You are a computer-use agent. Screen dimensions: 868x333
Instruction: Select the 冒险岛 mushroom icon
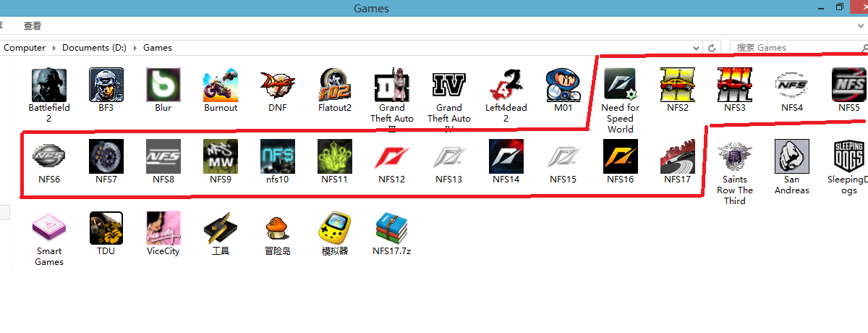pyautogui.click(x=278, y=229)
